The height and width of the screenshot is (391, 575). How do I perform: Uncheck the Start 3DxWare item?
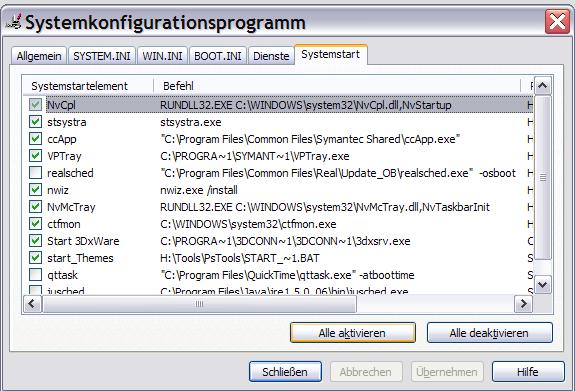[x=35, y=241]
